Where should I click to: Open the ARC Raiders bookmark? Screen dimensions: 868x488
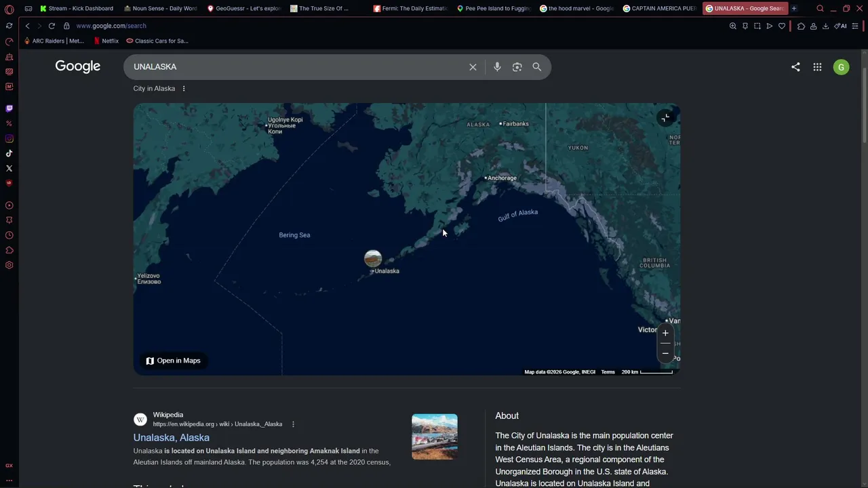(x=54, y=41)
